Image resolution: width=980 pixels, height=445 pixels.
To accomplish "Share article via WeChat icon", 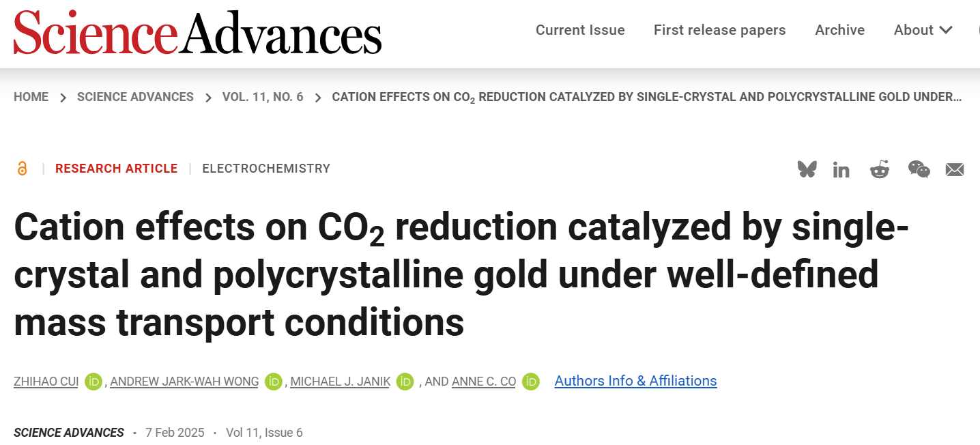I will 919,169.
